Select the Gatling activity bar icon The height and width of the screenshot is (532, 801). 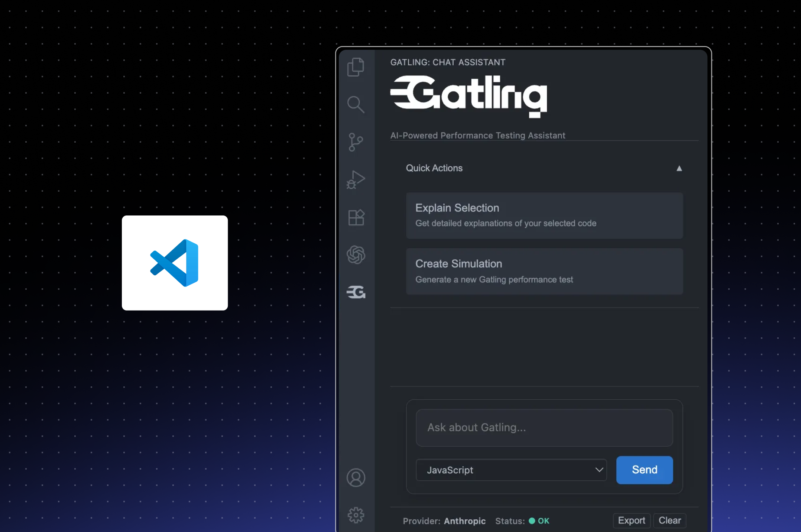[x=356, y=292]
